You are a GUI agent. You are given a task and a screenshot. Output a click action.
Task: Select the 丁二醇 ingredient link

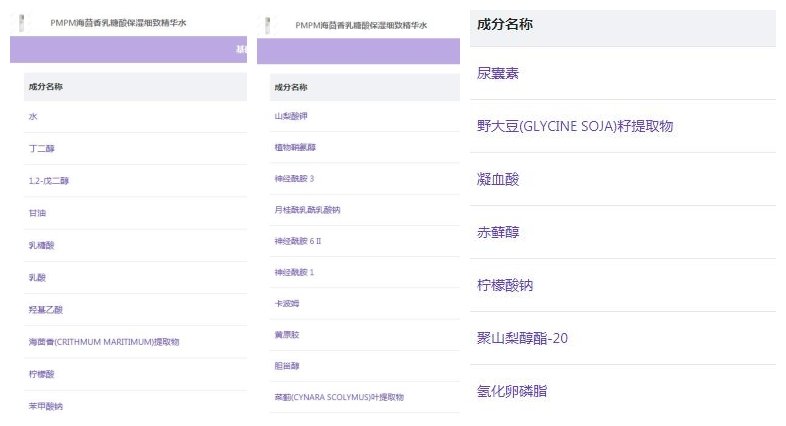coord(41,149)
